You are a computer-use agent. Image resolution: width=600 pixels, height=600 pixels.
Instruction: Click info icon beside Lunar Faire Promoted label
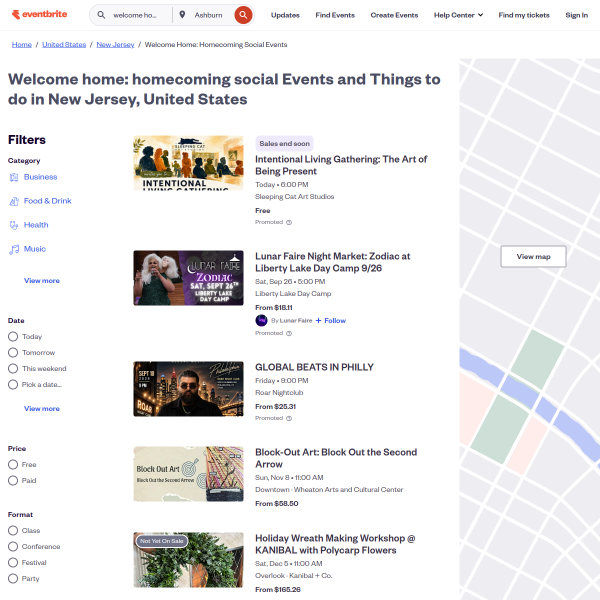click(289, 333)
